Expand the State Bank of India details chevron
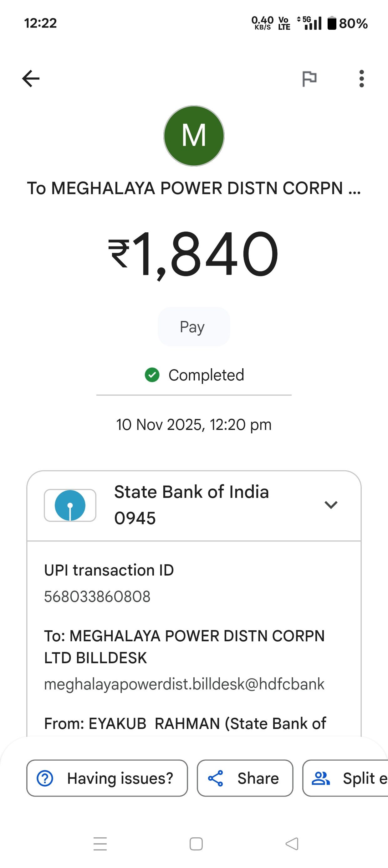Viewport: 388px width, 868px height. pos(331,505)
